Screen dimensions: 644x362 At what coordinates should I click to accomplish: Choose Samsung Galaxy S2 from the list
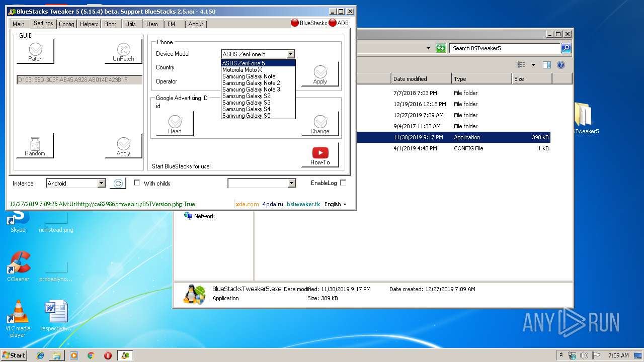(258, 96)
